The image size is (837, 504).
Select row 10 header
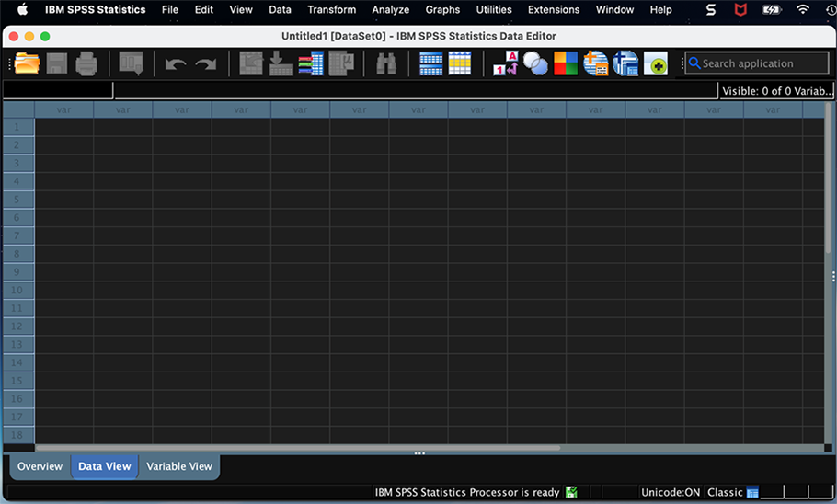click(x=17, y=290)
